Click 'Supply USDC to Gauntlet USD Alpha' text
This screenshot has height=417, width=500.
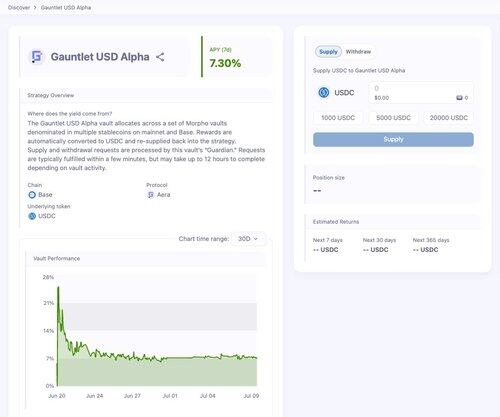pos(359,70)
